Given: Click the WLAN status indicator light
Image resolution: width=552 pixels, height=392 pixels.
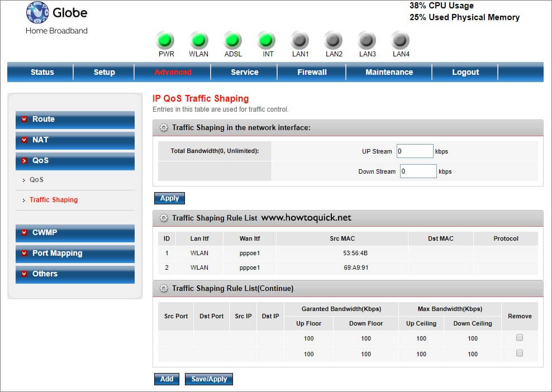Looking at the screenshot, I should pyautogui.click(x=199, y=40).
